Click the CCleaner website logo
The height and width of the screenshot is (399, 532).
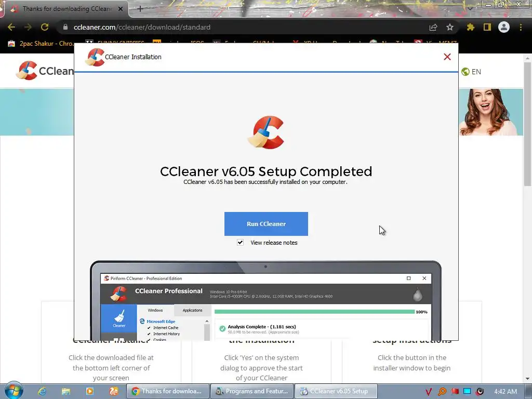(x=45, y=71)
